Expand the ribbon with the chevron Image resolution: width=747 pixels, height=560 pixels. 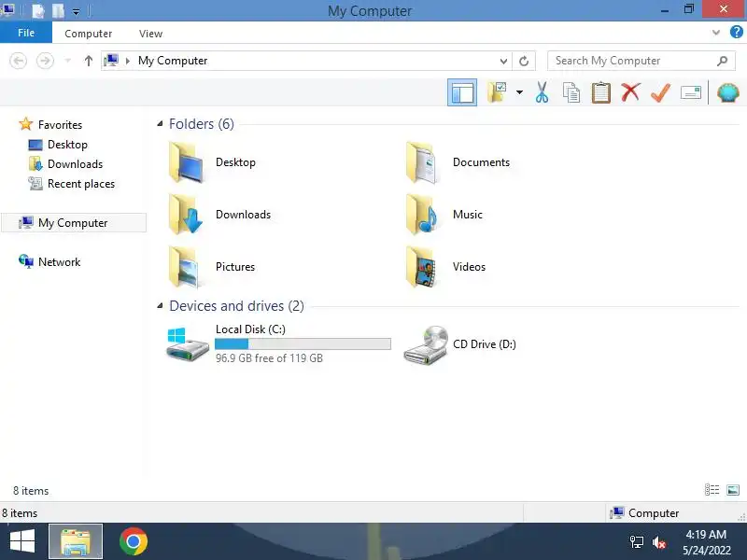coord(715,33)
